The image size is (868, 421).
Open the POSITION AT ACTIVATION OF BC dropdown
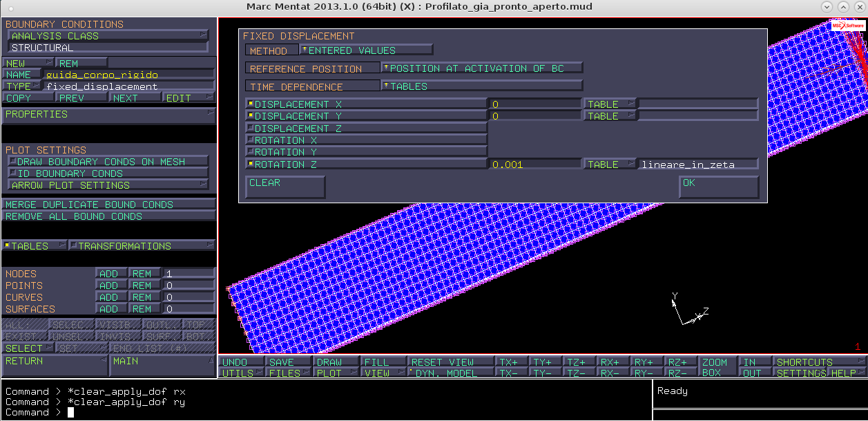(x=483, y=68)
